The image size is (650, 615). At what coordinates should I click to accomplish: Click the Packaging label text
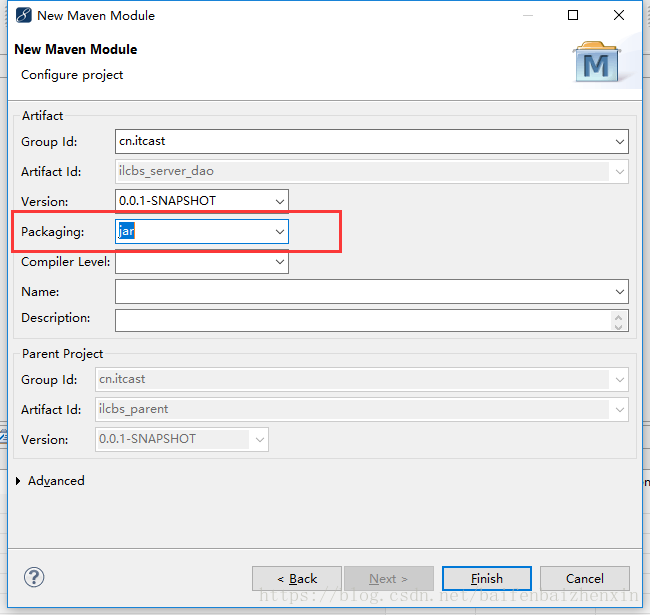coord(53,232)
